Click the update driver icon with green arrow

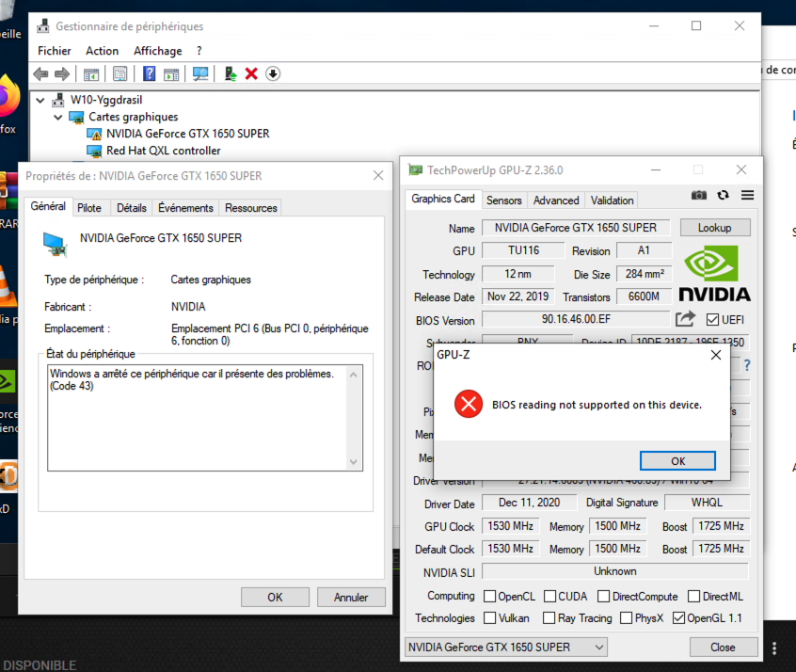point(231,74)
